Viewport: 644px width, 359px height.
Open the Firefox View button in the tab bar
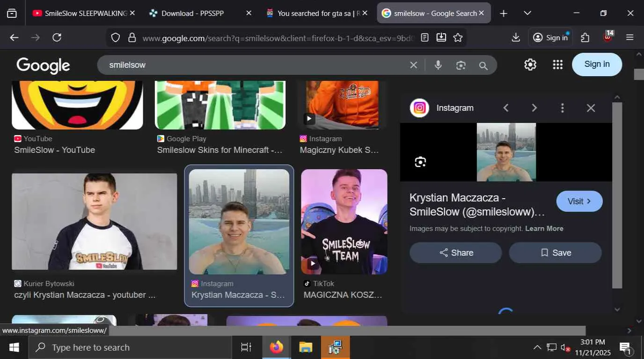point(12,13)
